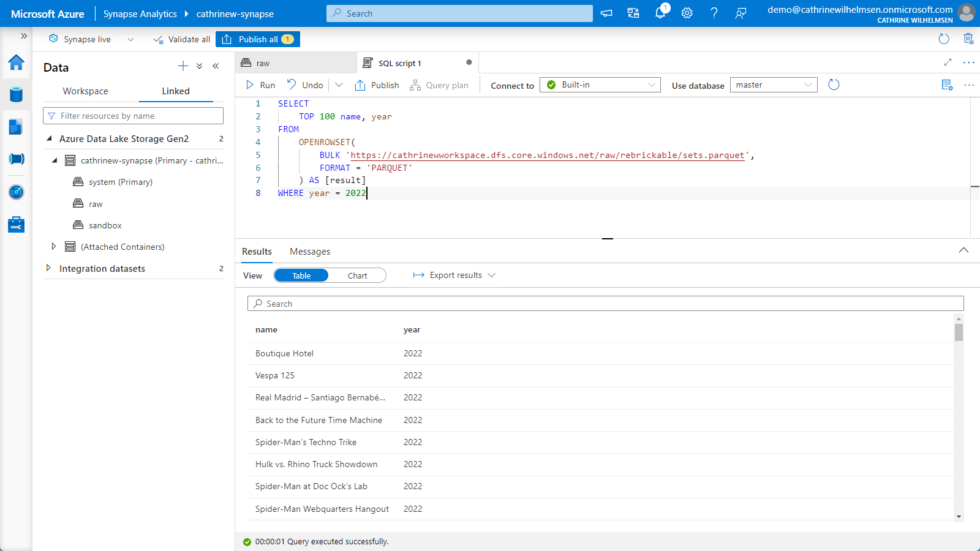
Task: Open the Manage hub toolbox icon
Action: point(16,225)
